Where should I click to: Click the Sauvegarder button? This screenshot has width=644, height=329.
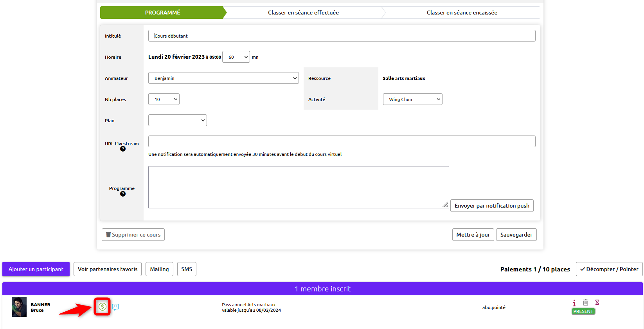516,235
